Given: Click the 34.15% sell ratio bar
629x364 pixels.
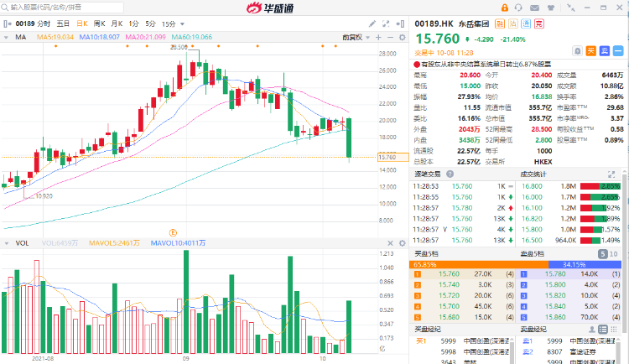Looking at the screenshot, I should [585, 264].
